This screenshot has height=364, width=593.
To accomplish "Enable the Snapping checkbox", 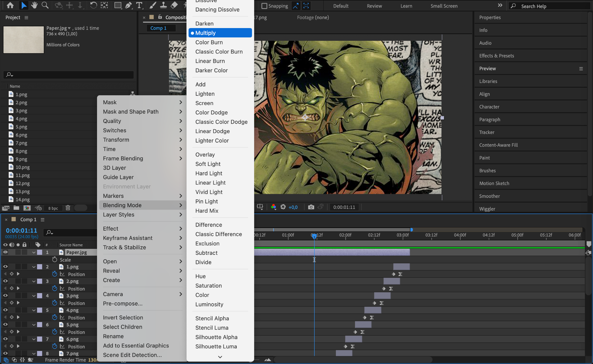I will 264,6.
